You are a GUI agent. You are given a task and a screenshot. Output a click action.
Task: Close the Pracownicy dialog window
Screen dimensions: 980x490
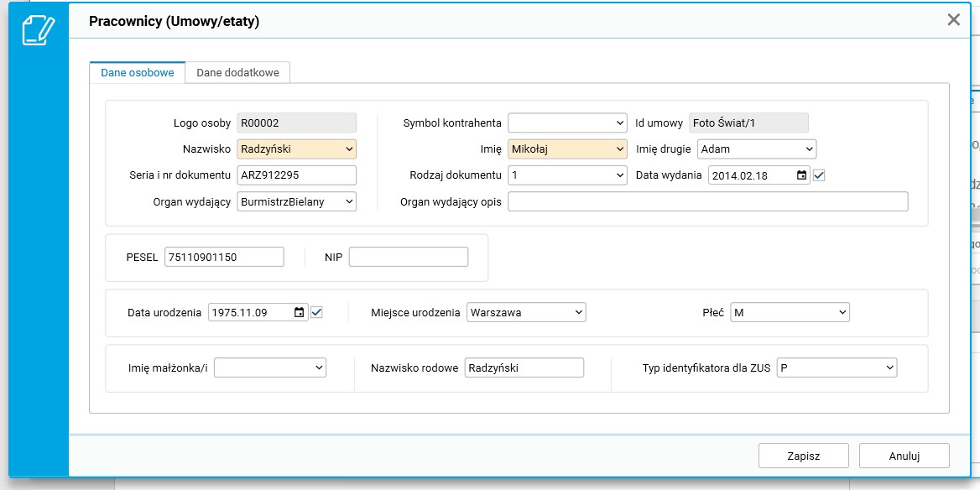953,20
